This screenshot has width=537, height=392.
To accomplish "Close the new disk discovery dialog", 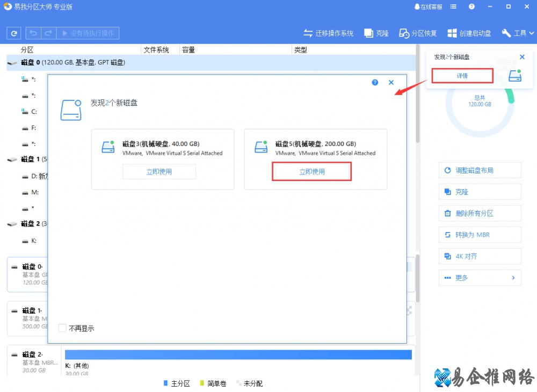I will 391,83.
